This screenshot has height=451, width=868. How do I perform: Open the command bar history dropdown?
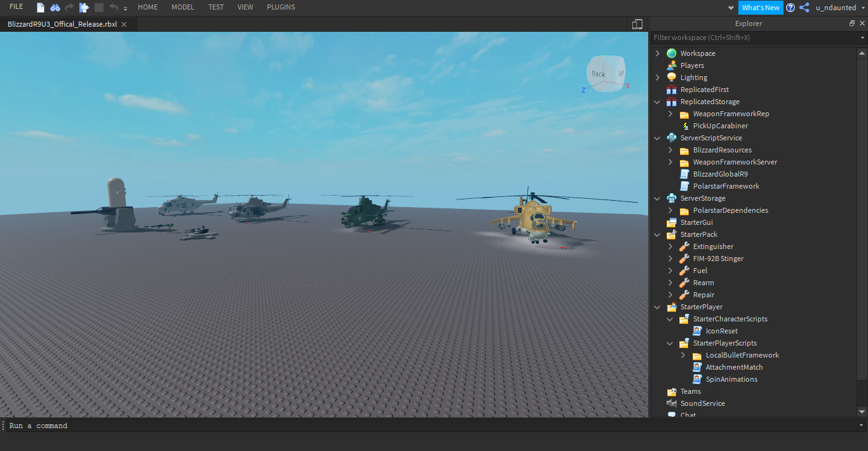pos(862,426)
